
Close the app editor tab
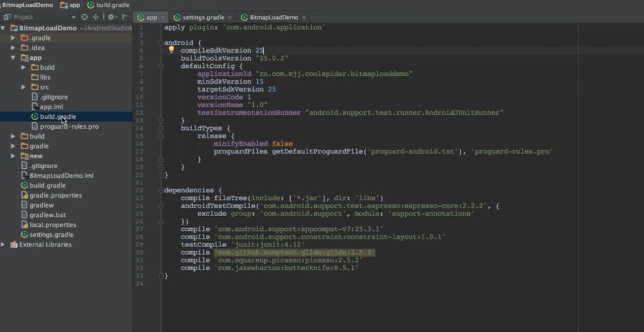point(162,18)
